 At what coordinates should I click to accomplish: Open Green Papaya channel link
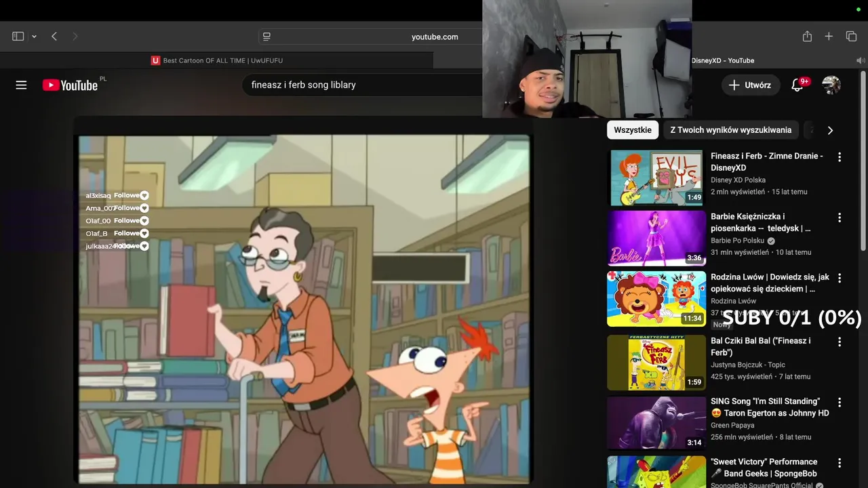733,426
